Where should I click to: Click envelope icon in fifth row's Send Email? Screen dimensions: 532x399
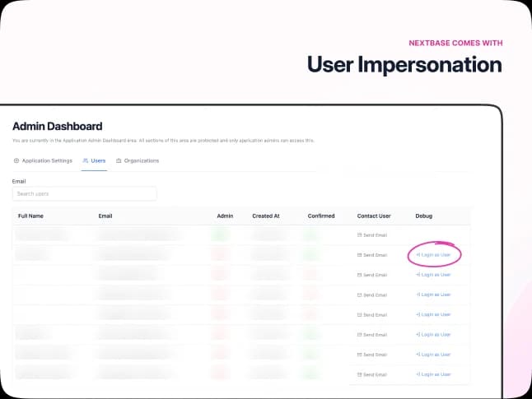(359, 314)
